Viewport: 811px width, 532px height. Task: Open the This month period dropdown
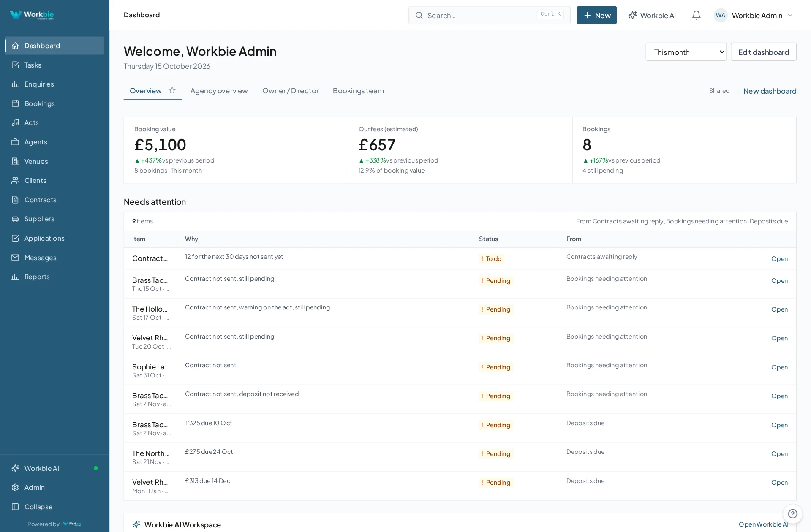pos(686,52)
